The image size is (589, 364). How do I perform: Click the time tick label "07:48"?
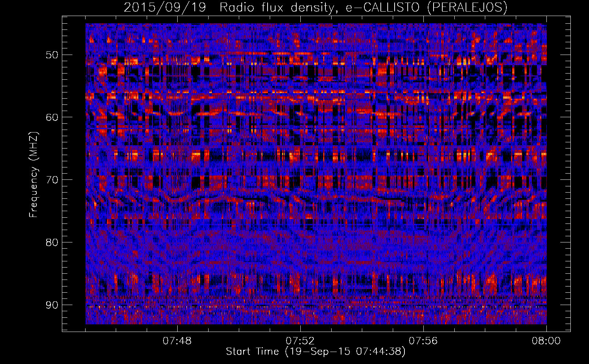click(177, 341)
